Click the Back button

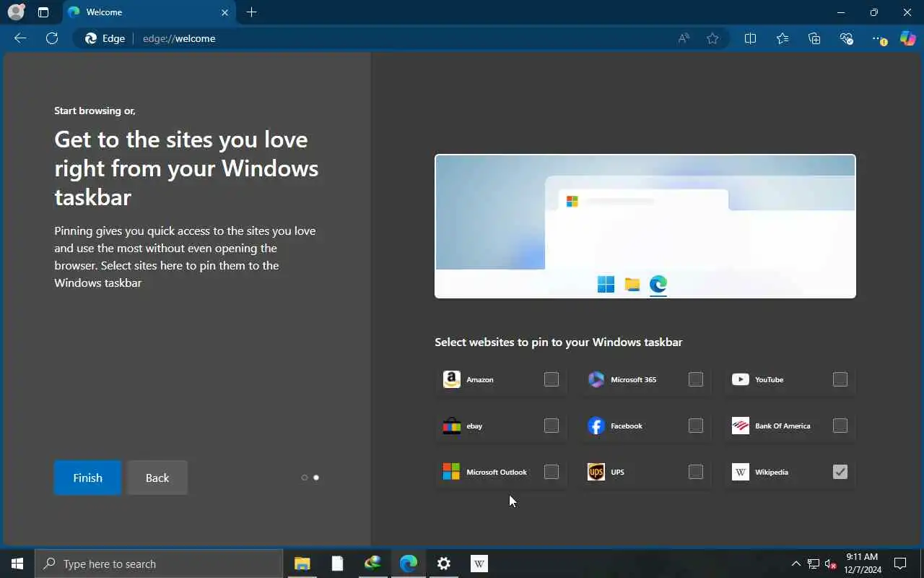coord(157,478)
